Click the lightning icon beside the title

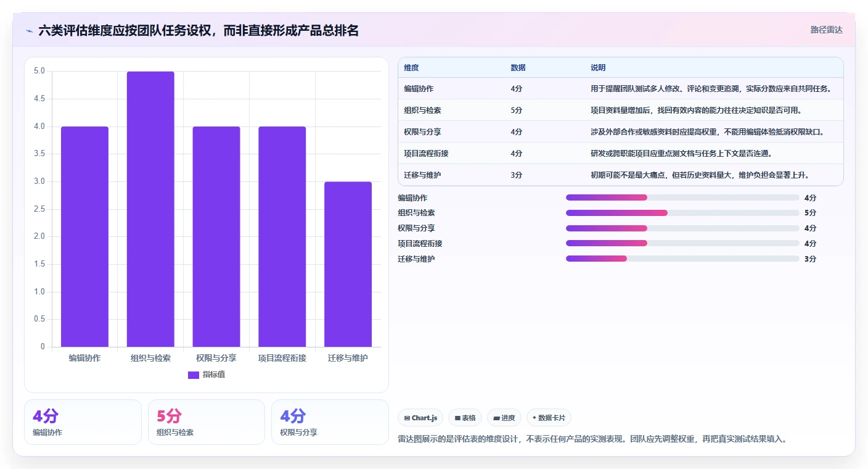[30, 31]
